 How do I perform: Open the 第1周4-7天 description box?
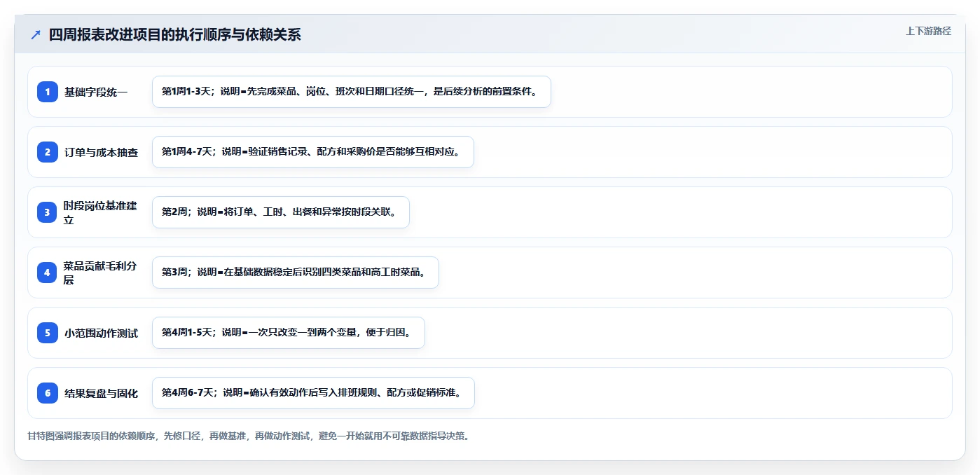[x=313, y=152]
